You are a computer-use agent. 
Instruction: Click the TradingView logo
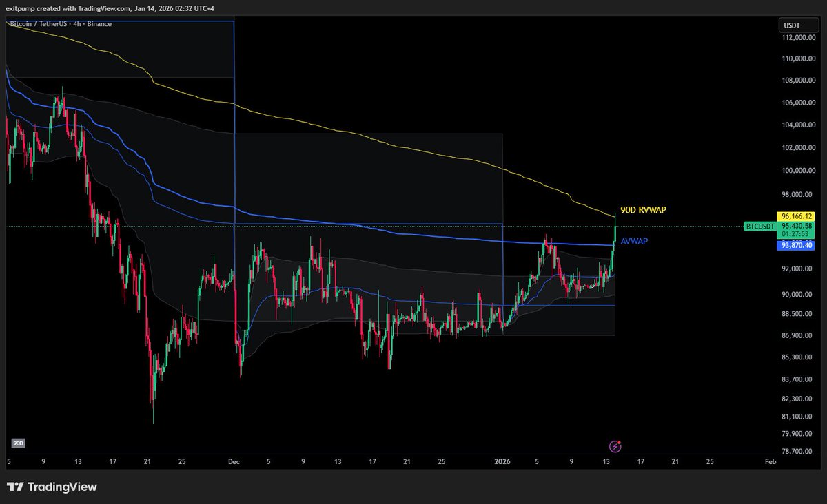click(52, 487)
